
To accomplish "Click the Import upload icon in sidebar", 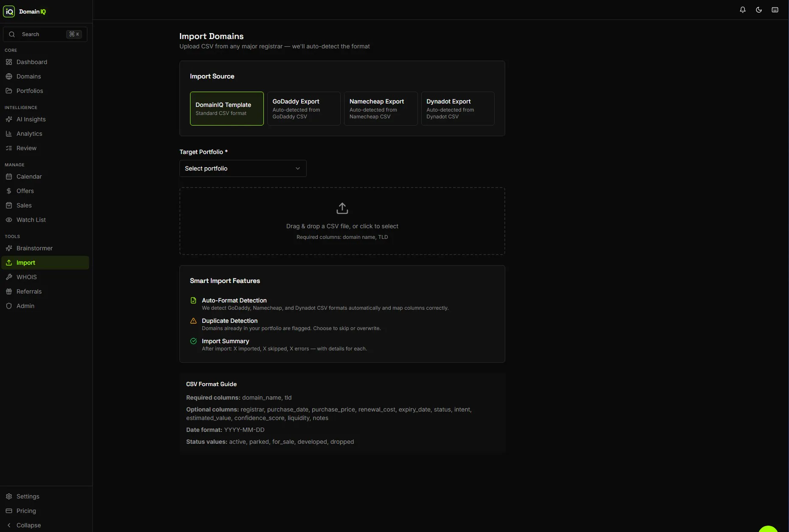I will 9,263.
